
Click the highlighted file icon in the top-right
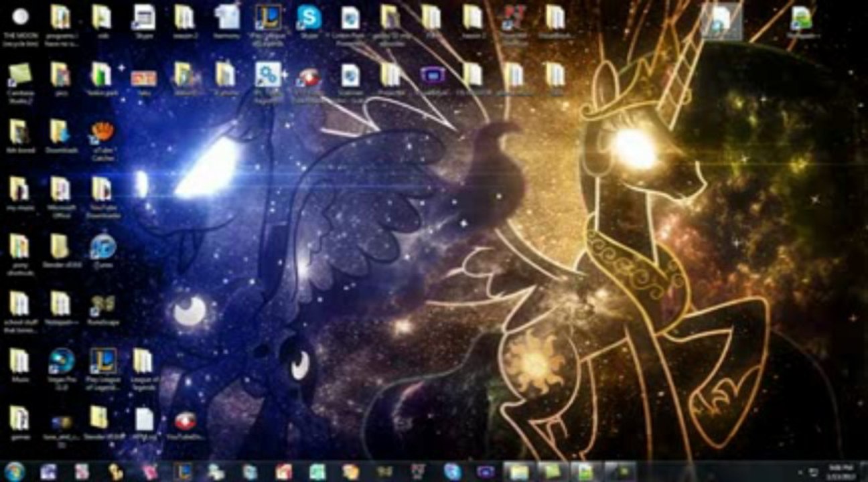pyautogui.click(x=721, y=19)
